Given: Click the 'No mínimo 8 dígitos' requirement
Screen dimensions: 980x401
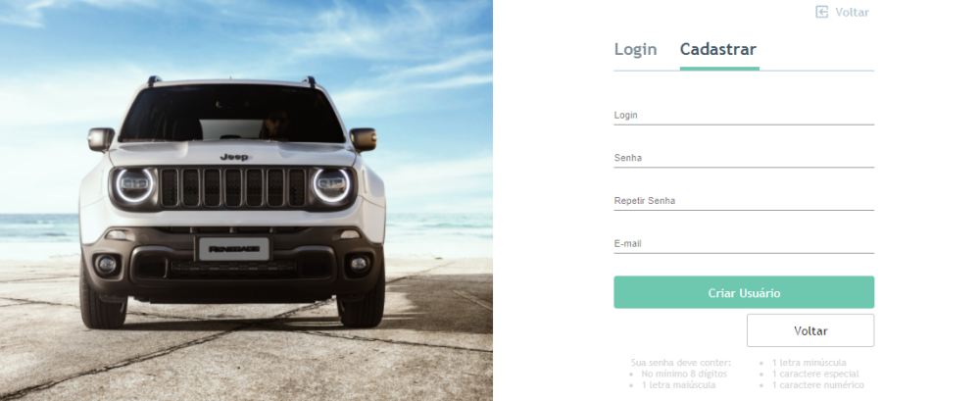Looking at the screenshot, I should point(684,375).
